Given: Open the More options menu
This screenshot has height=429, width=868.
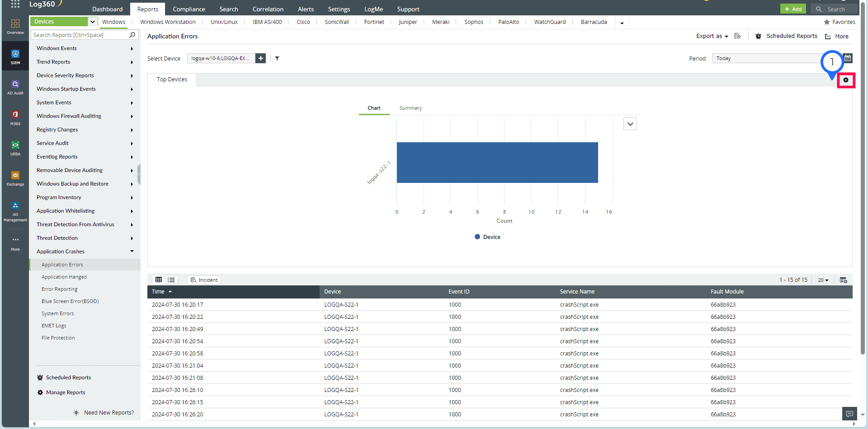Looking at the screenshot, I should click(x=837, y=36).
